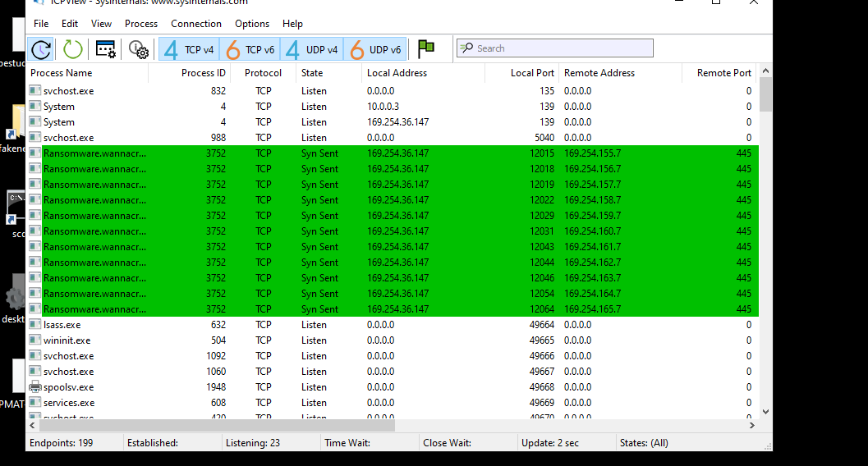This screenshot has height=466, width=868.
Task: Click the auto-refresh clock icon
Action: (40, 49)
